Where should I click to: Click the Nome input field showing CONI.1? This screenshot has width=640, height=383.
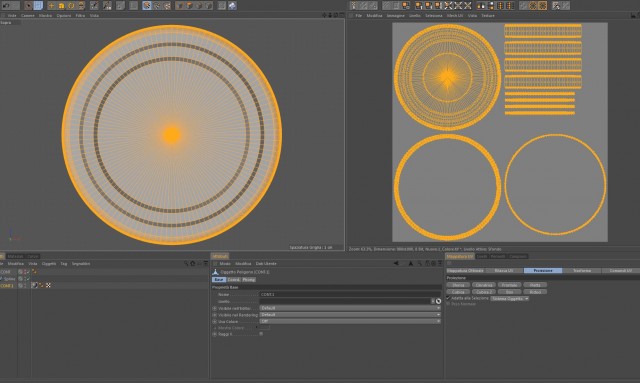(350, 294)
